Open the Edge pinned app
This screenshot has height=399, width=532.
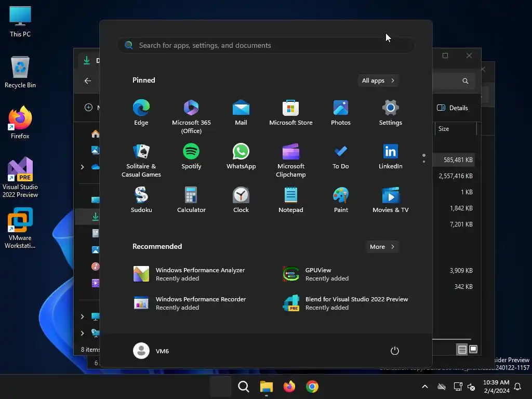[141, 113]
